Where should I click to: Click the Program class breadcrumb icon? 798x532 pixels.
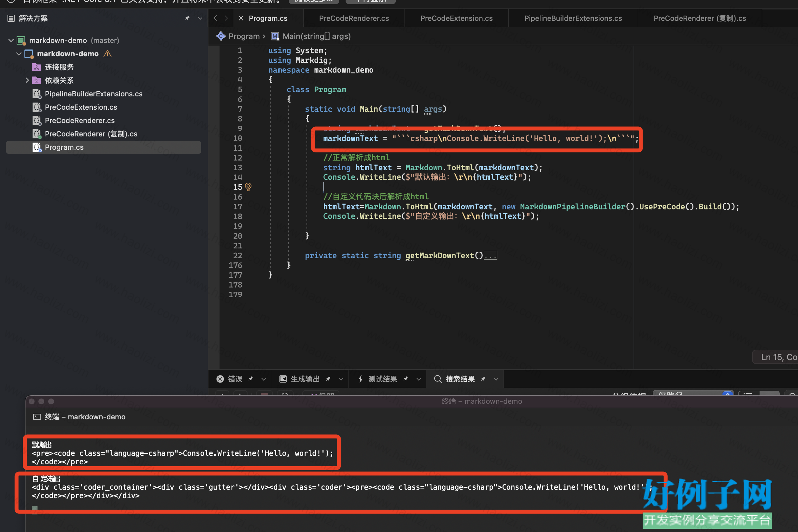pyautogui.click(x=221, y=36)
